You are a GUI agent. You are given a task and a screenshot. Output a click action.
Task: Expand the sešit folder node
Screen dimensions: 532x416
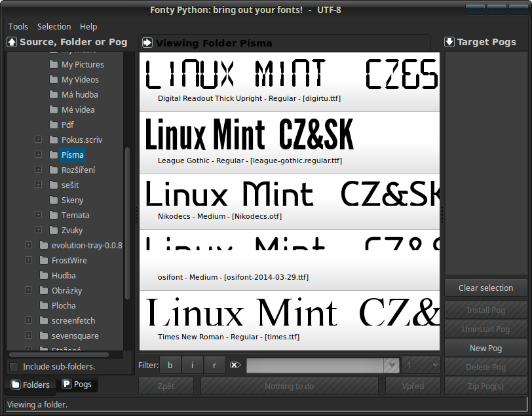[39, 185]
